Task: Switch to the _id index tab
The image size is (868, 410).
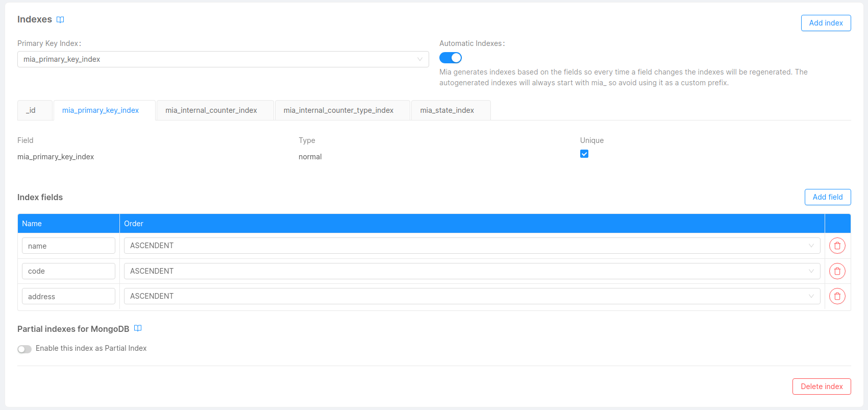Action: (x=31, y=110)
